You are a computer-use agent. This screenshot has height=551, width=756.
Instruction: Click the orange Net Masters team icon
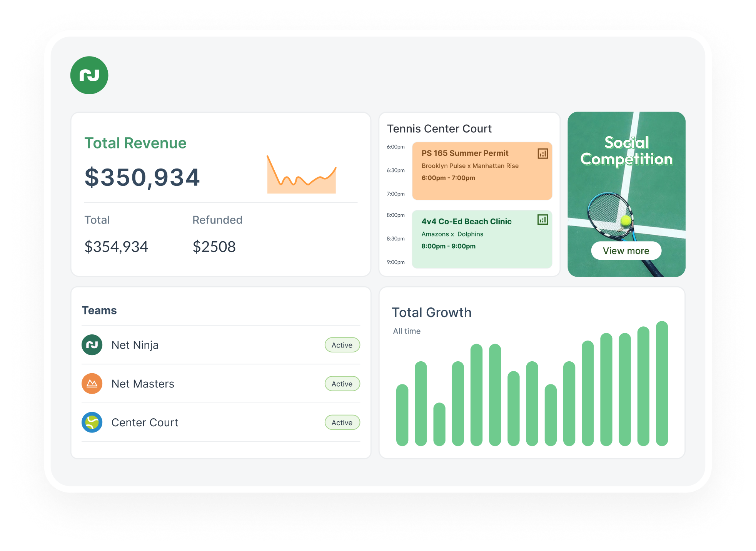click(92, 384)
